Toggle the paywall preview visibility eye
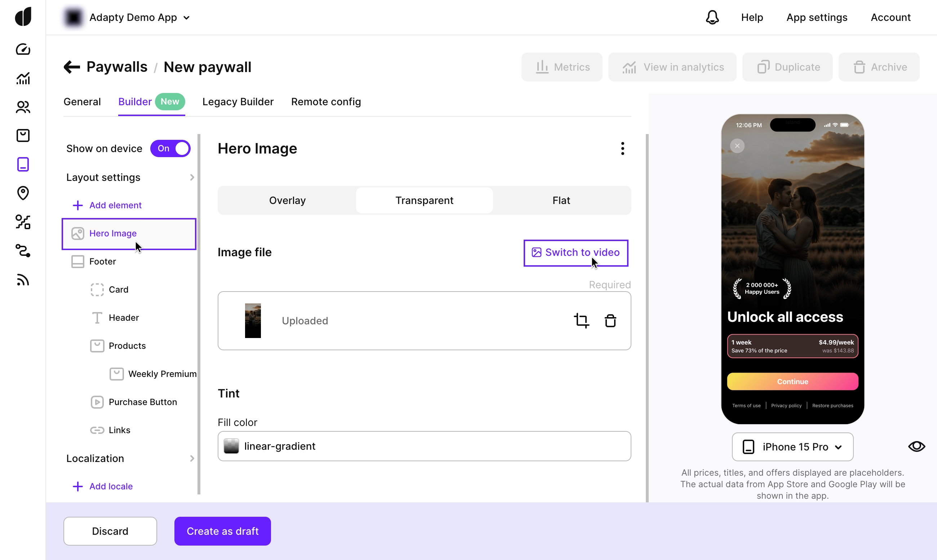Viewport: 937px width, 560px height. [x=916, y=446]
